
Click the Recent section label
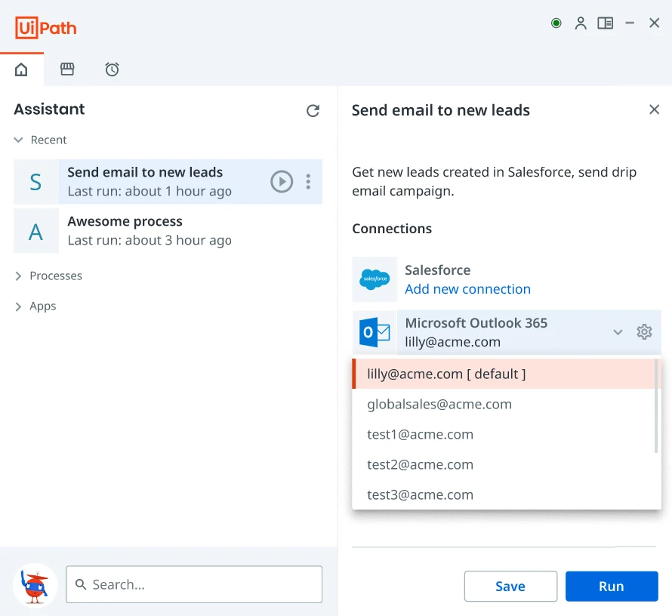(48, 140)
